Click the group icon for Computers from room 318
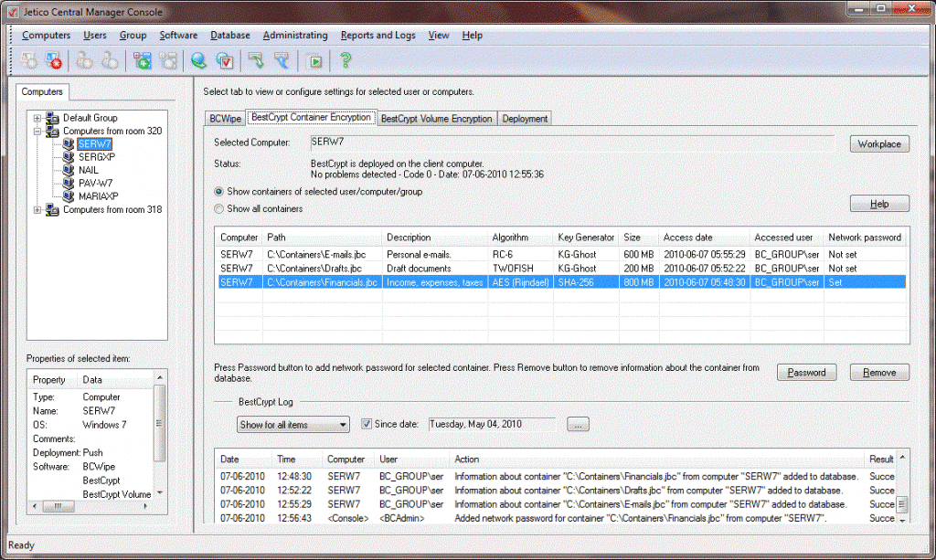Viewport: 936px width, 560px height. [x=52, y=210]
